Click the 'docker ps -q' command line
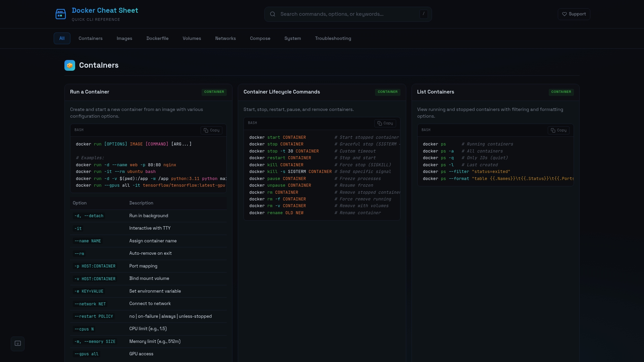 [438, 158]
